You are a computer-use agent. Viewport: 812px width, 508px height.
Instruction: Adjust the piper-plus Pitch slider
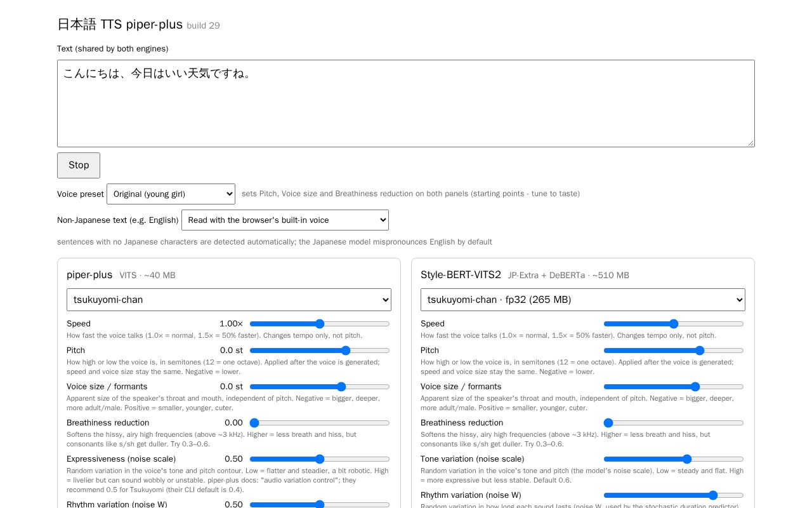coord(320,351)
